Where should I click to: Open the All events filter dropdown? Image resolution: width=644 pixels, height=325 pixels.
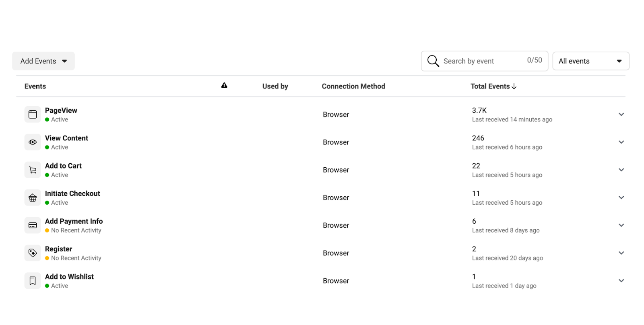point(591,61)
